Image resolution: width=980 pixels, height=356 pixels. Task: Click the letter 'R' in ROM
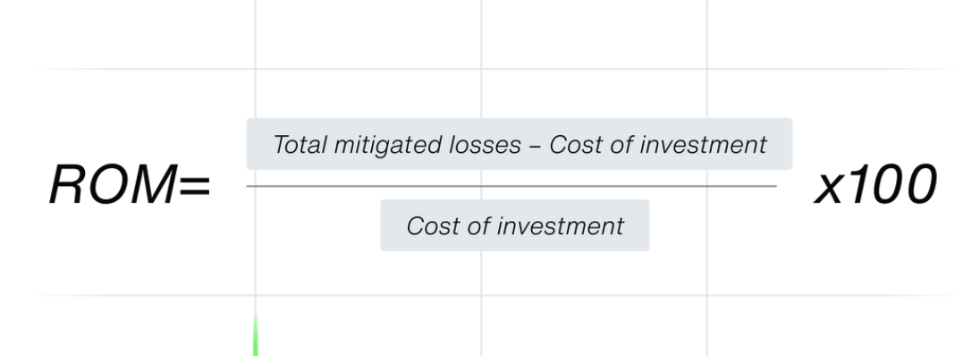pos(67,185)
